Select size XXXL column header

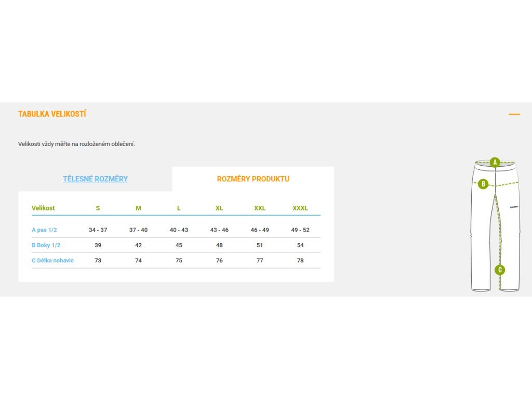pos(300,208)
